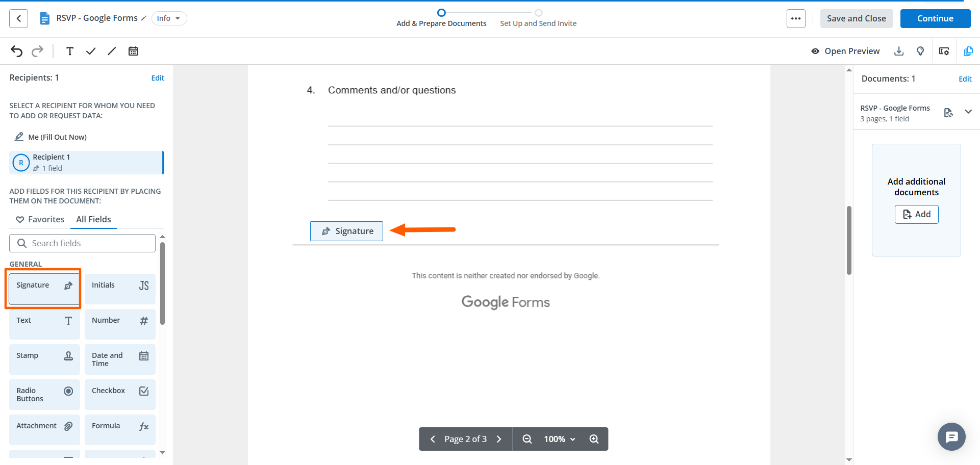Add additional documents with the Add button

[x=916, y=214]
